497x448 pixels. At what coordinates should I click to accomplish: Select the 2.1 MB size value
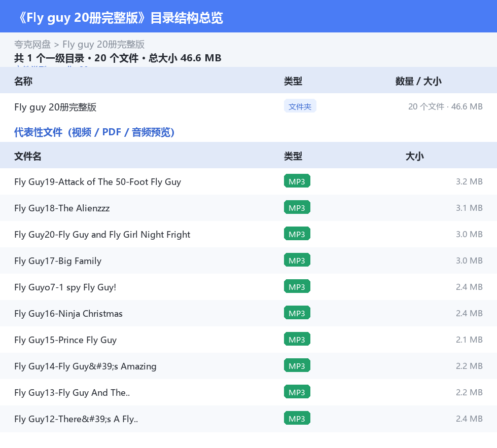pos(469,340)
